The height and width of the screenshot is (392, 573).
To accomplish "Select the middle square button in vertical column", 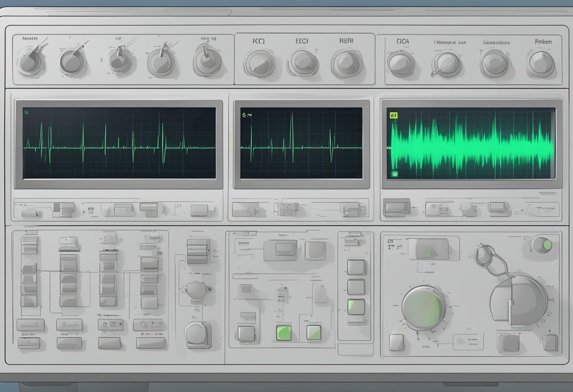I will tap(356, 287).
